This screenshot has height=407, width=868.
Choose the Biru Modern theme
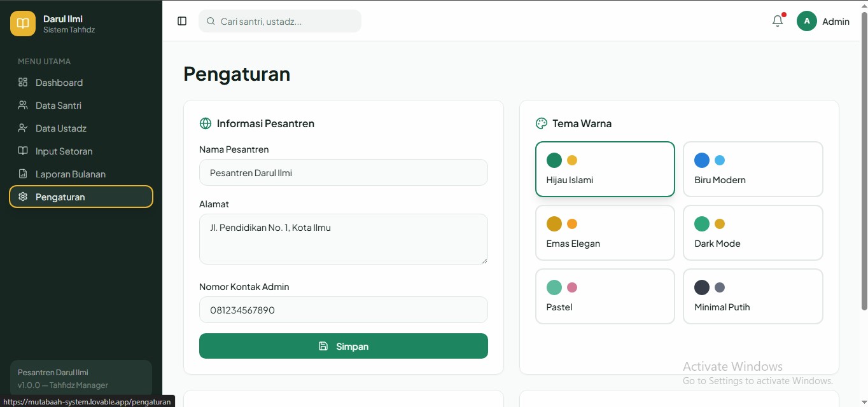click(753, 169)
